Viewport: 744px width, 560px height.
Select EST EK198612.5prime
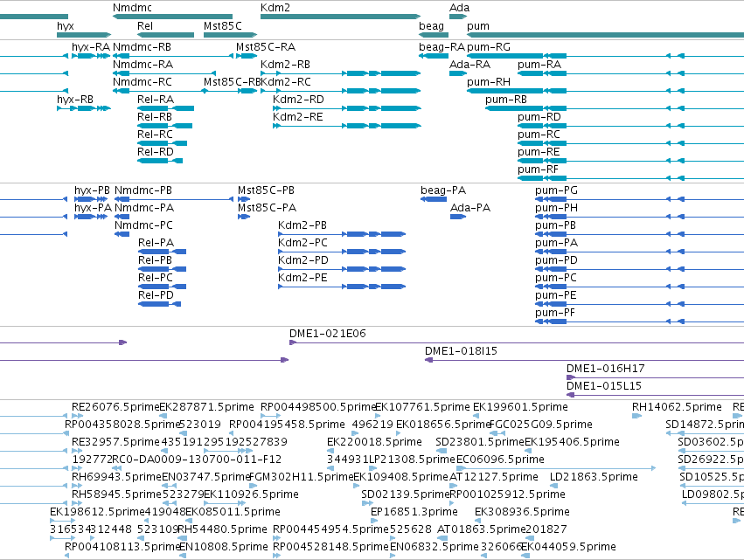point(97,513)
